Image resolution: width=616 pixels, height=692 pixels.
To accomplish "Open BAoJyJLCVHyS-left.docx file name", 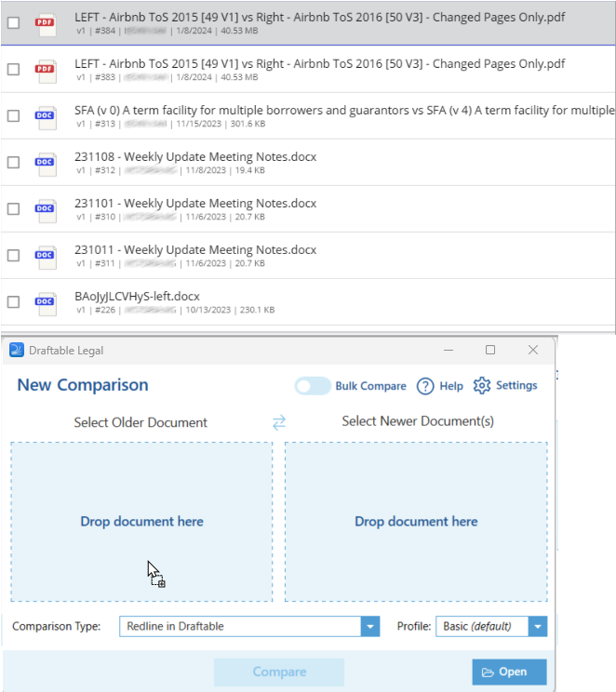I will [x=137, y=296].
